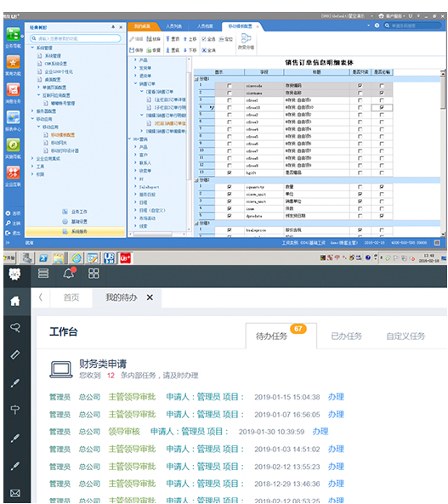The width and height of the screenshot is (448, 504).
Task: Collapse the 分组2 group in grid
Action: click(196, 180)
